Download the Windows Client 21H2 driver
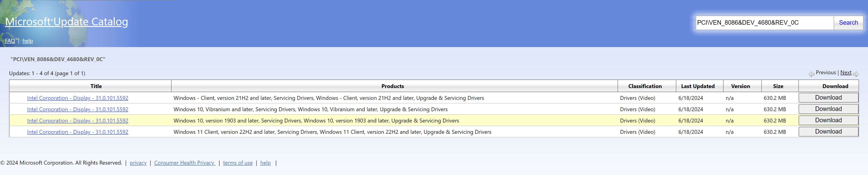Viewport: 868px width, 175px height. point(828,98)
